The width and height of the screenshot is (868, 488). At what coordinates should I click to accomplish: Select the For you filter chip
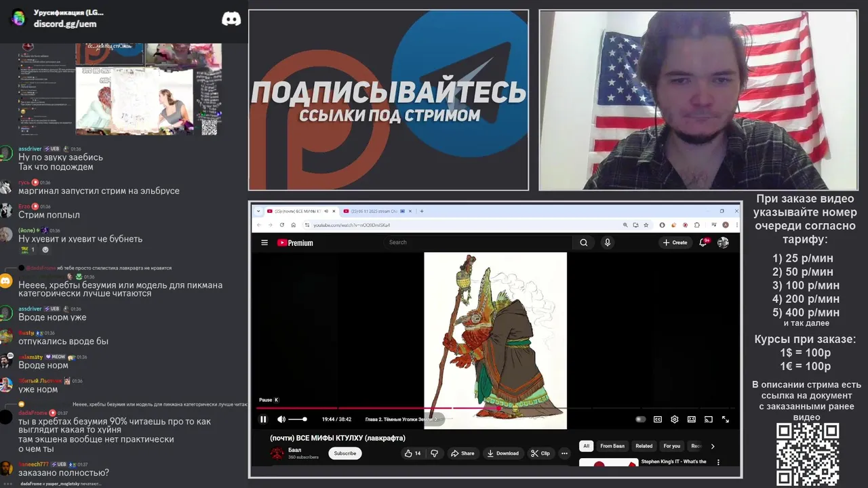click(x=672, y=446)
